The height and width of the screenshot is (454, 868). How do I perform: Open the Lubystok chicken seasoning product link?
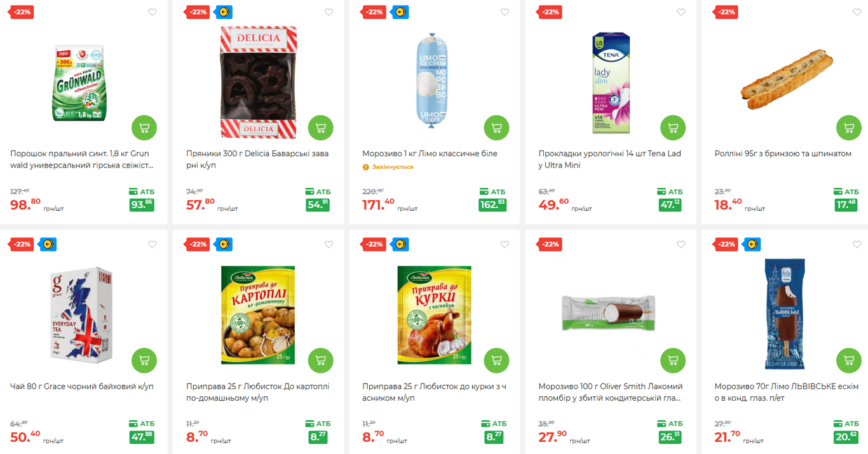pyautogui.click(x=434, y=392)
